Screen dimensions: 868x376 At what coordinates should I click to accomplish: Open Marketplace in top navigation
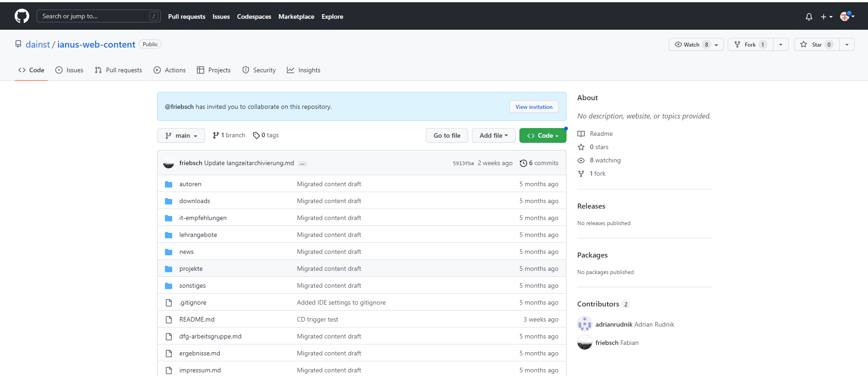tap(296, 16)
